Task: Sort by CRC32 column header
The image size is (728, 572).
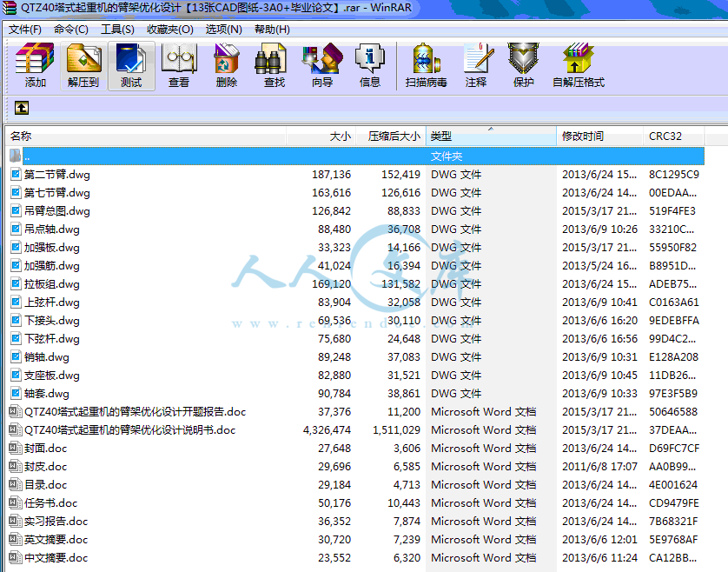Action: click(673, 136)
